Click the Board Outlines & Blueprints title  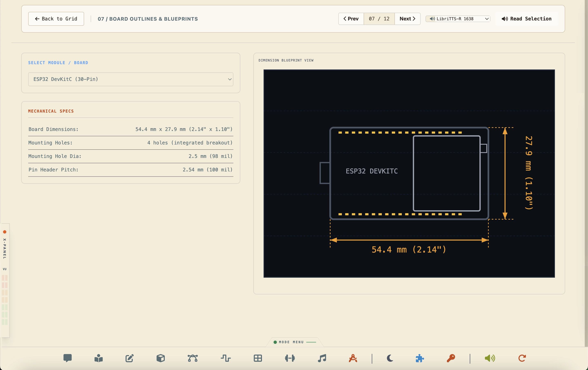coord(148,19)
